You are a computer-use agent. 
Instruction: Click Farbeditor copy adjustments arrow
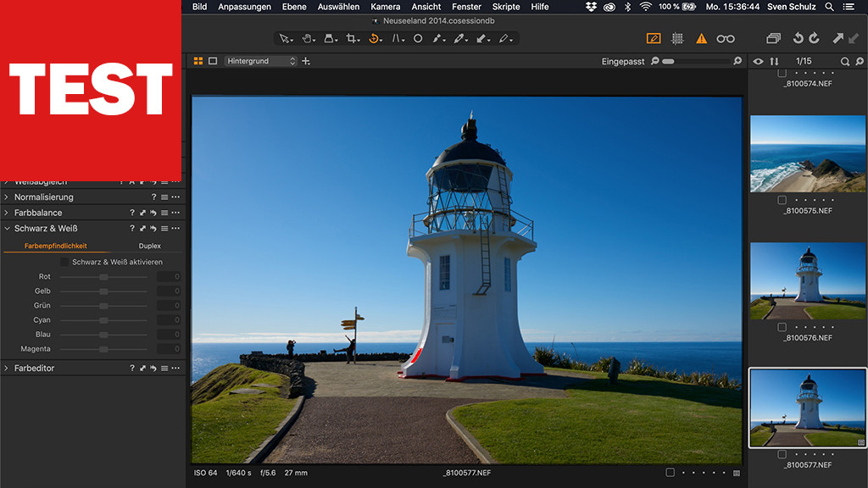(x=142, y=368)
